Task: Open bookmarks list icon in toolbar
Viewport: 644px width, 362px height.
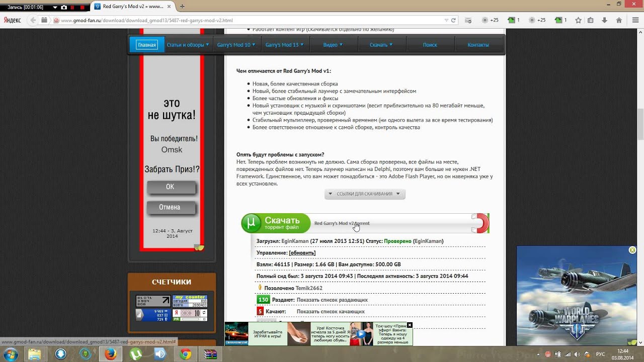Action: click(591, 20)
